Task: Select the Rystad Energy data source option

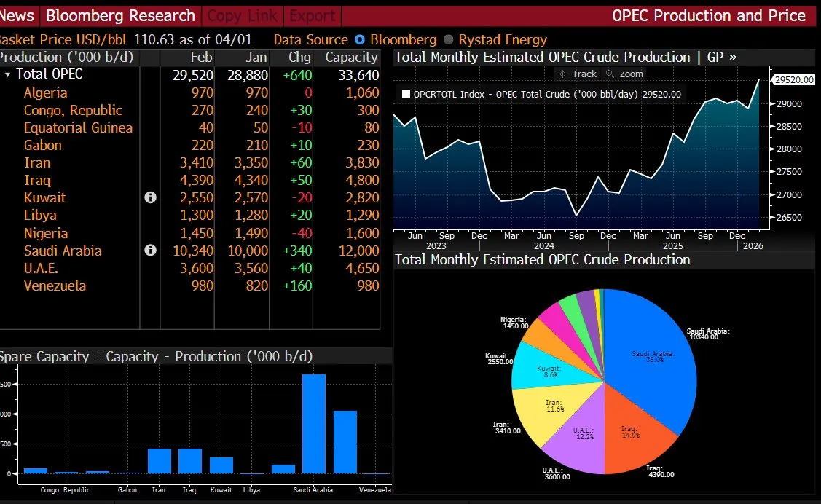Action: [x=449, y=40]
